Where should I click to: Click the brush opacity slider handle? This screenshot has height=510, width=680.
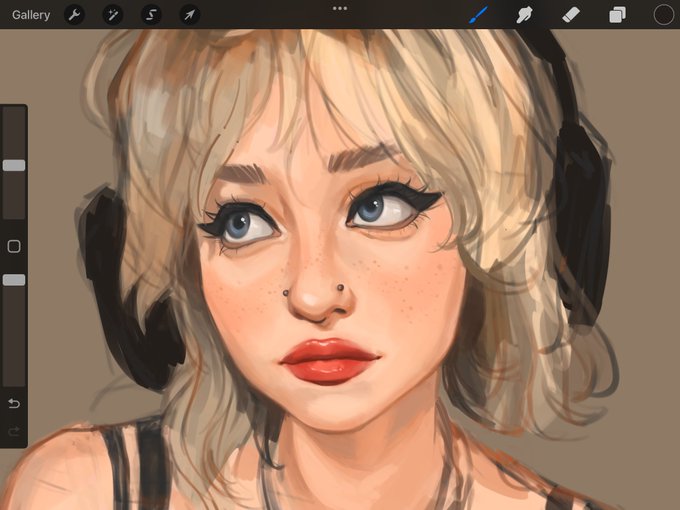[x=14, y=280]
